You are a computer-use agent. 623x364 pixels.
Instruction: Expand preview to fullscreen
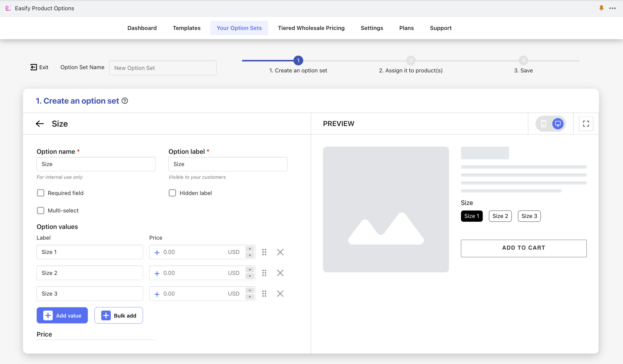586,124
